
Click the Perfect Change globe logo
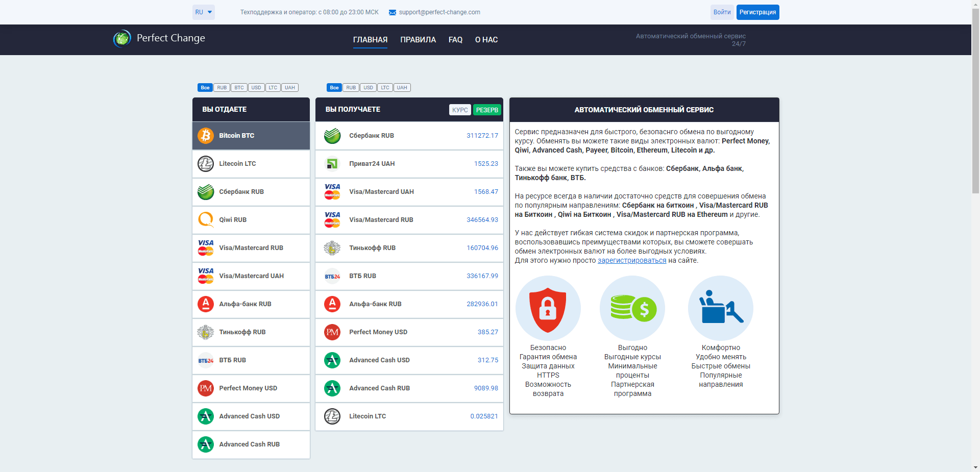[x=122, y=39]
